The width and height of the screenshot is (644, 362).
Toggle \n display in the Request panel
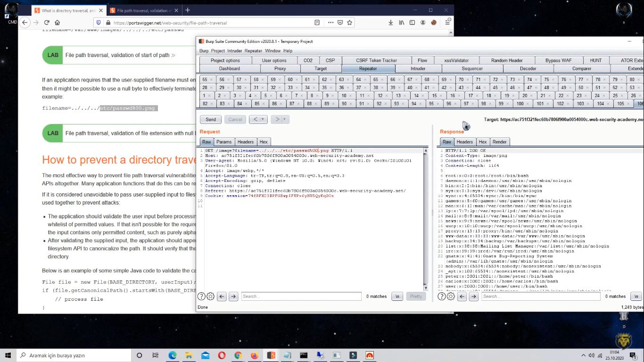tap(397, 296)
